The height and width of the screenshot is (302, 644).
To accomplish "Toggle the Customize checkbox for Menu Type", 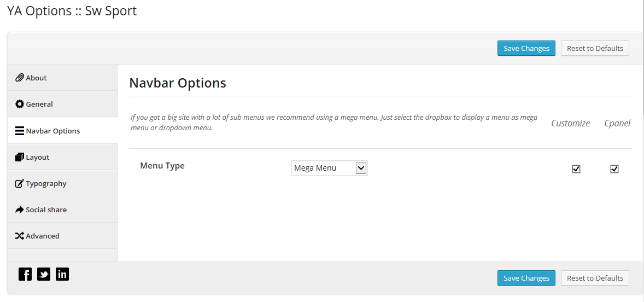I will 576,169.
